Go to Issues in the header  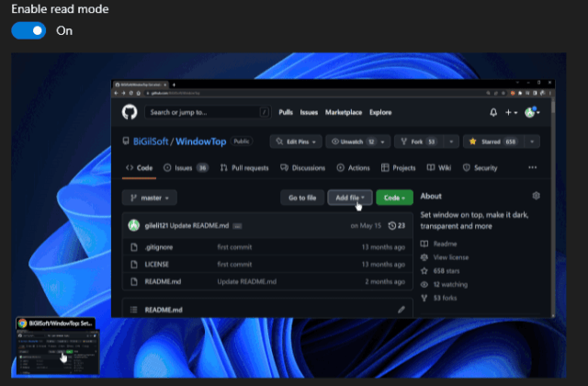point(309,112)
